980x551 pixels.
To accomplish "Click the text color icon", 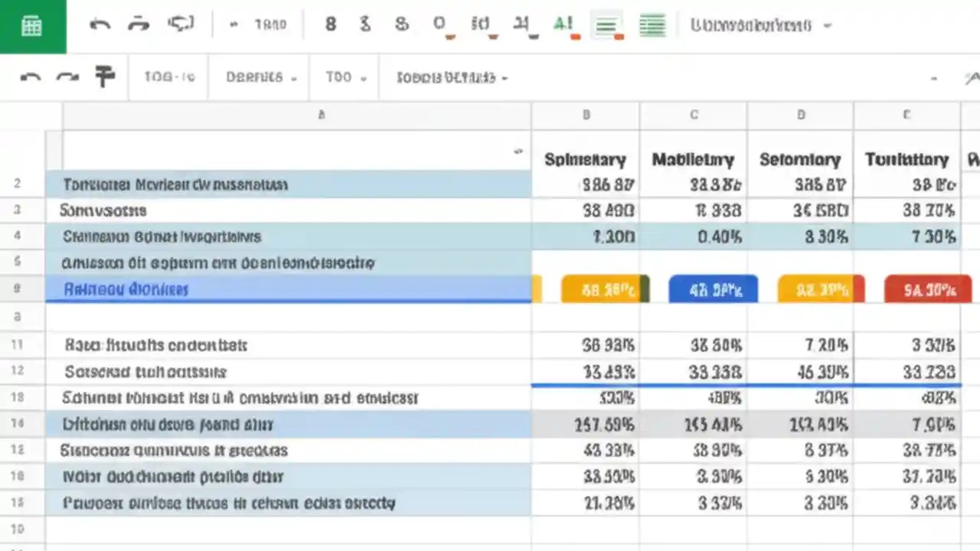I will click(564, 24).
